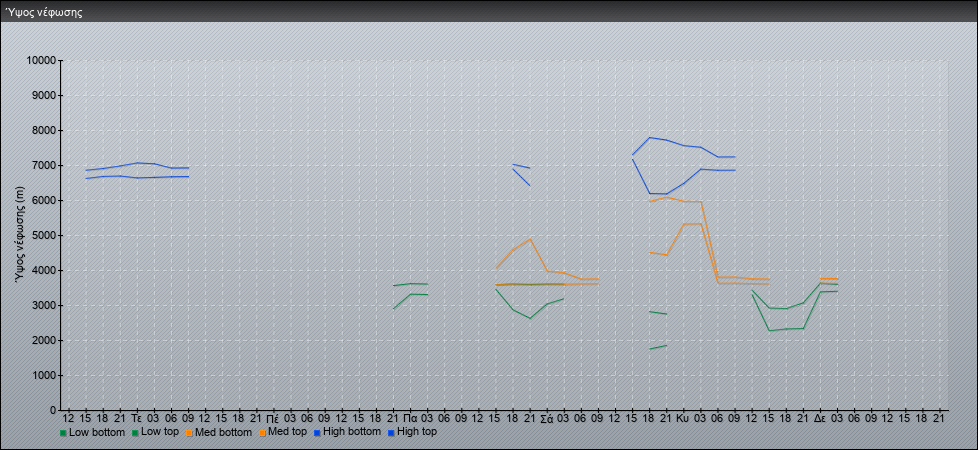This screenshot has height=450, width=978.
Task: Click the 3000 value on the vertical axis
Action: coord(44,305)
